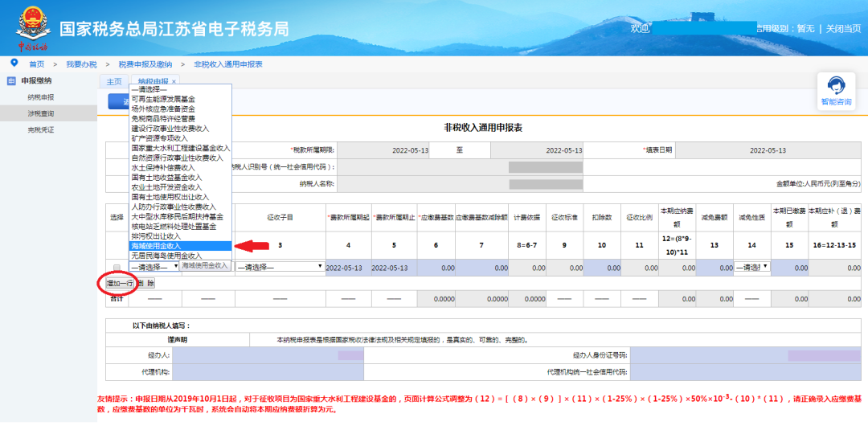
Task: Click 税款所属期限 end date field
Action: point(537,150)
